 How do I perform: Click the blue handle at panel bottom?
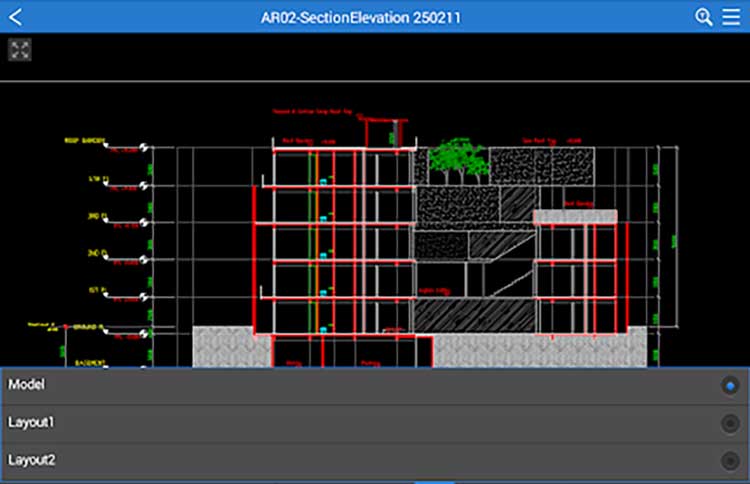coord(434,481)
